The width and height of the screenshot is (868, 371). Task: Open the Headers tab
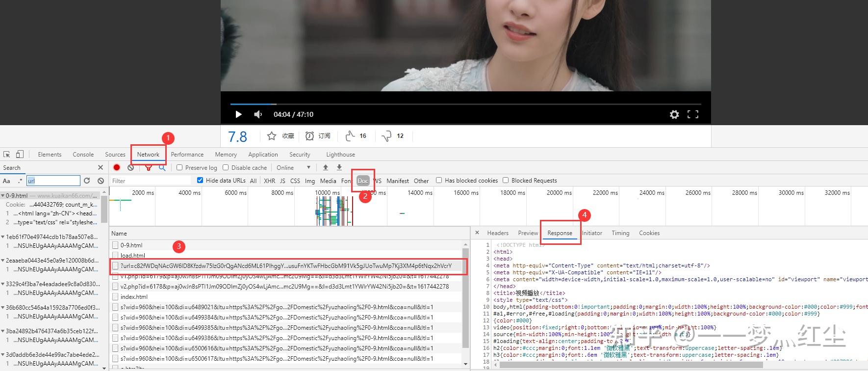(x=497, y=233)
